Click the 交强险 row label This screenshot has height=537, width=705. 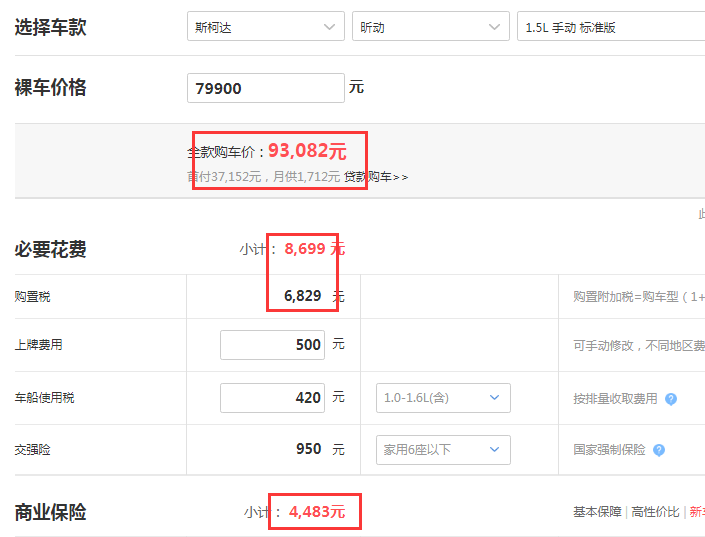tap(32, 450)
